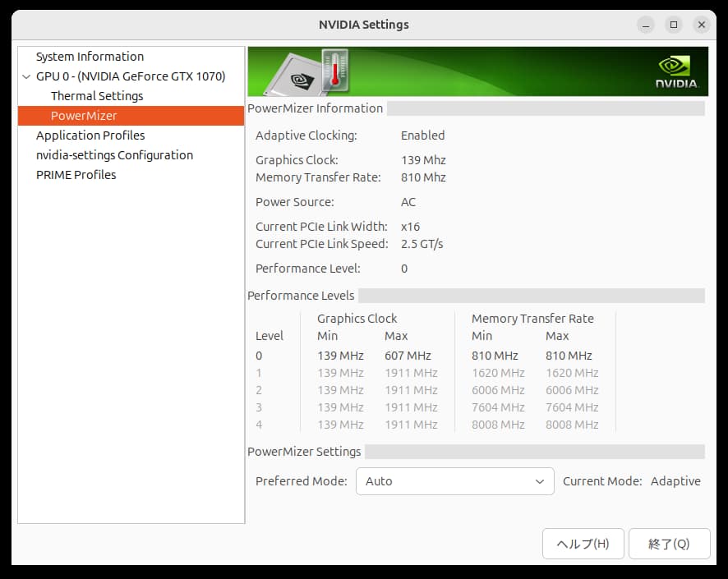This screenshot has width=728, height=579.
Task: Maximize the NVIDIA Settings window
Action: [674, 25]
